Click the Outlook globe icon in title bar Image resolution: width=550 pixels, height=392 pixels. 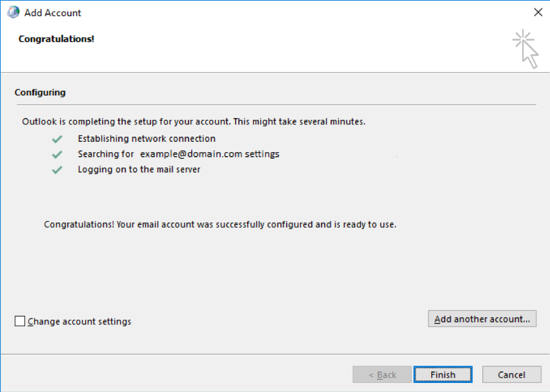point(14,12)
